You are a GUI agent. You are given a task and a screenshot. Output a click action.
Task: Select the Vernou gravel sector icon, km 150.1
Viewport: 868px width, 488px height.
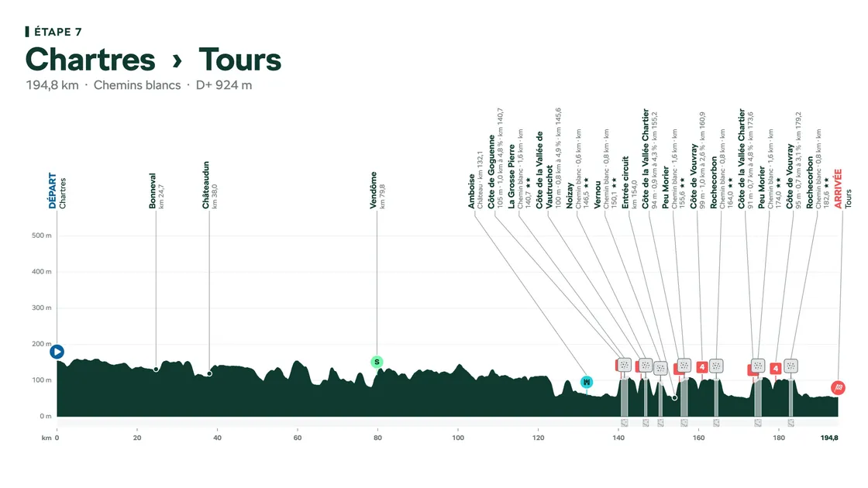[660, 368]
